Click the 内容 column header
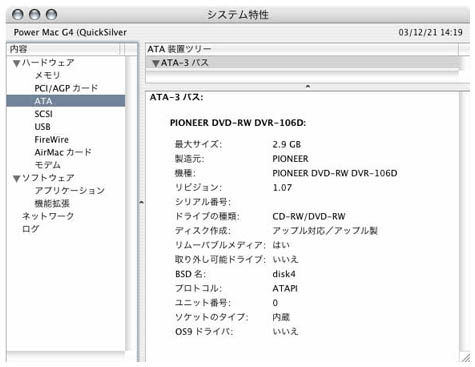 [63, 49]
